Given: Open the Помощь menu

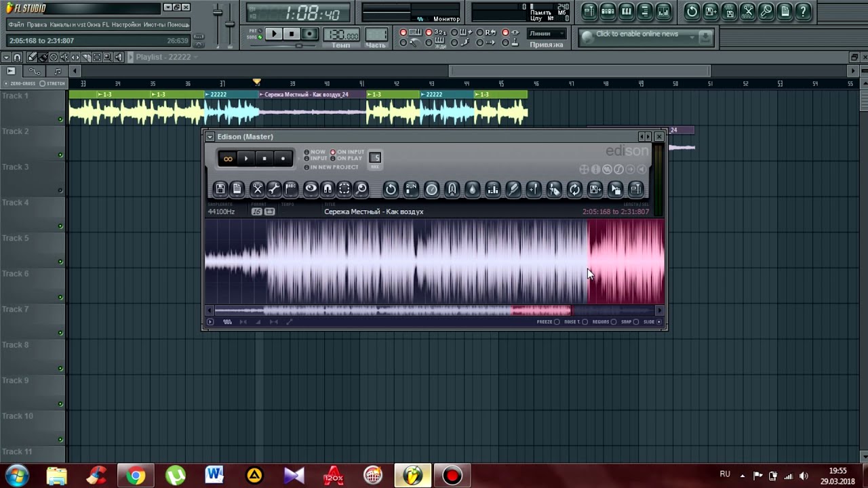Looking at the screenshot, I should [178, 24].
